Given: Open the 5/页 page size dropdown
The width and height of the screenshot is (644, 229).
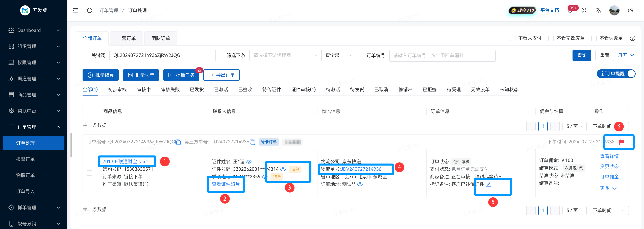Looking at the screenshot, I should click(x=574, y=126).
